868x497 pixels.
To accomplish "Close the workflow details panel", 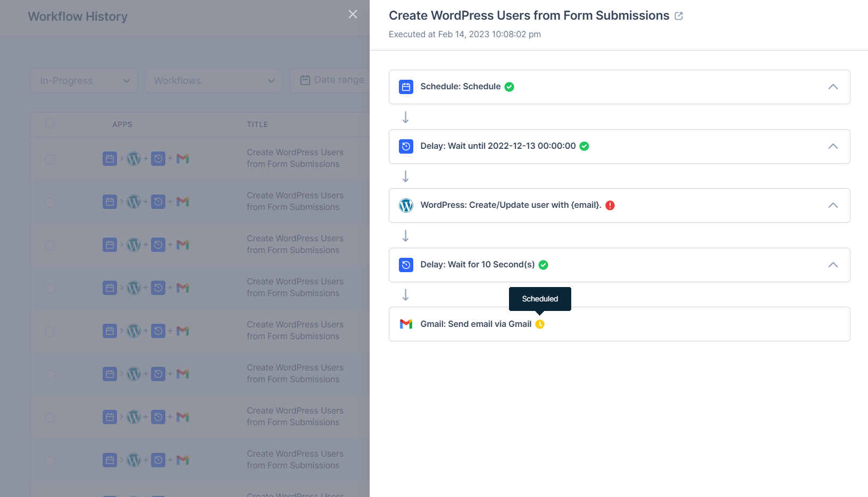I will (x=353, y=14).
